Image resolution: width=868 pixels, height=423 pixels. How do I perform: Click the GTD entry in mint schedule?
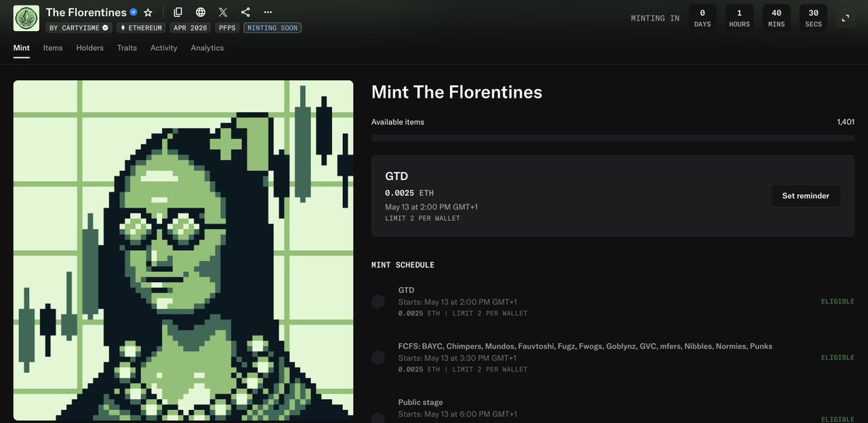coord(407,290)
